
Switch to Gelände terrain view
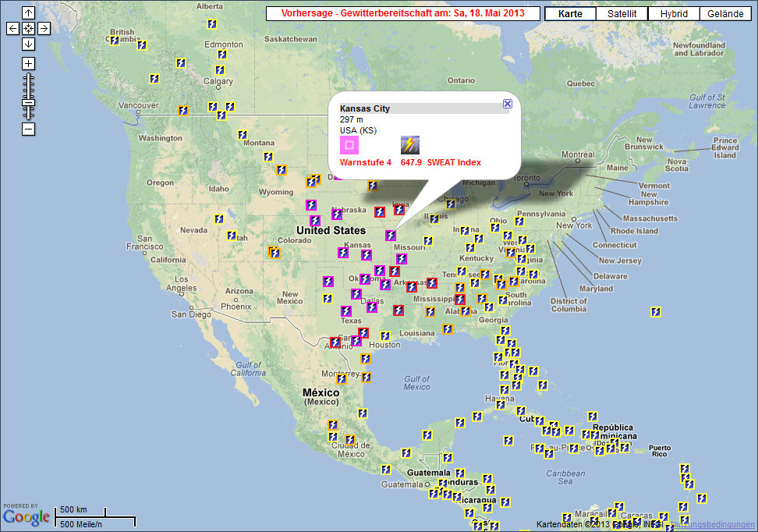pyautogui.click(x=725, y=13)
